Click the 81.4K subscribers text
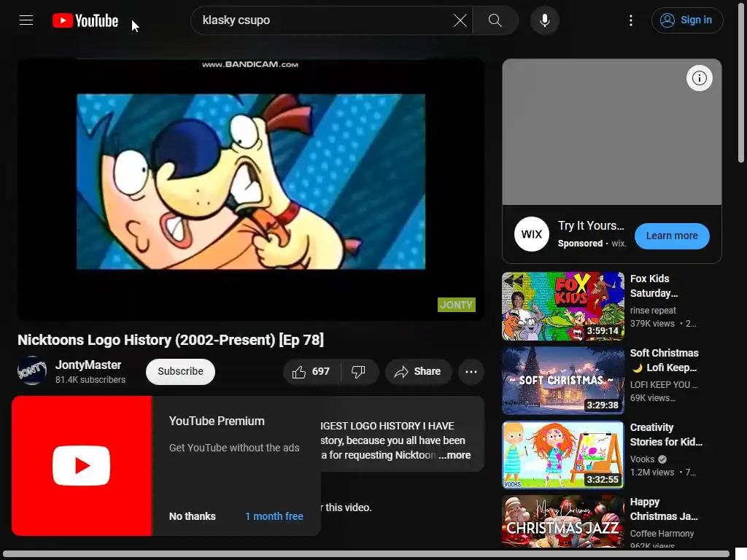747x560 pixels. point(90,379)
